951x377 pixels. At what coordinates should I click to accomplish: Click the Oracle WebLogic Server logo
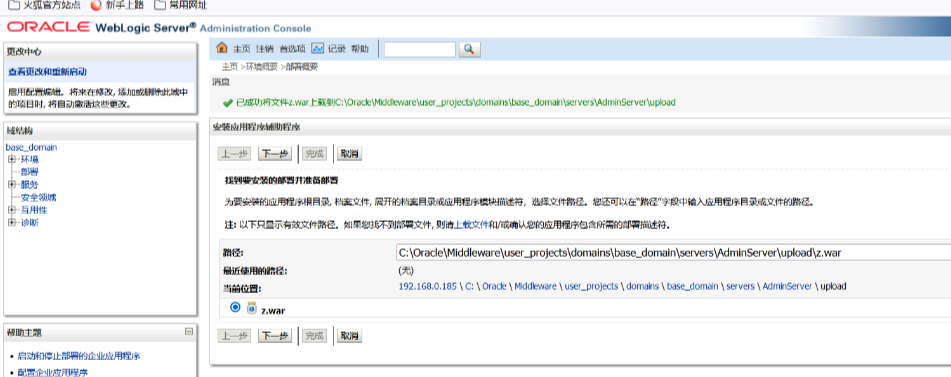159,27
